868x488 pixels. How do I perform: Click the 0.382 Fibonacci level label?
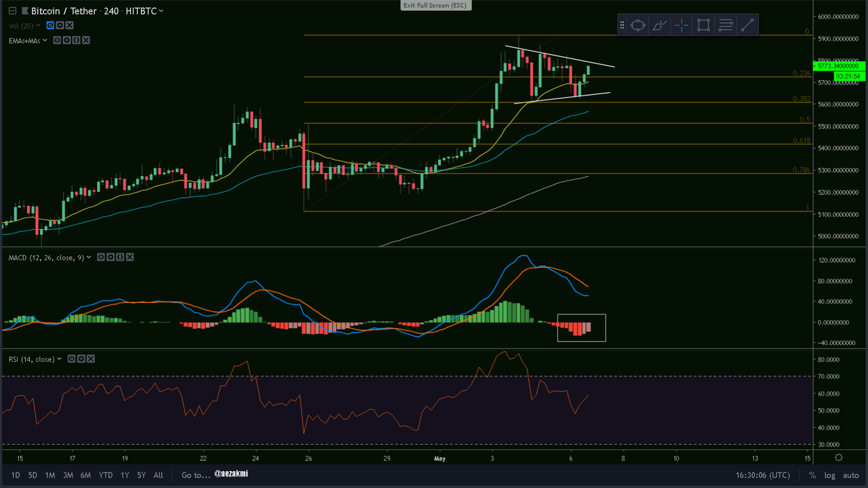pyautogui.click(x=802, y=98)
